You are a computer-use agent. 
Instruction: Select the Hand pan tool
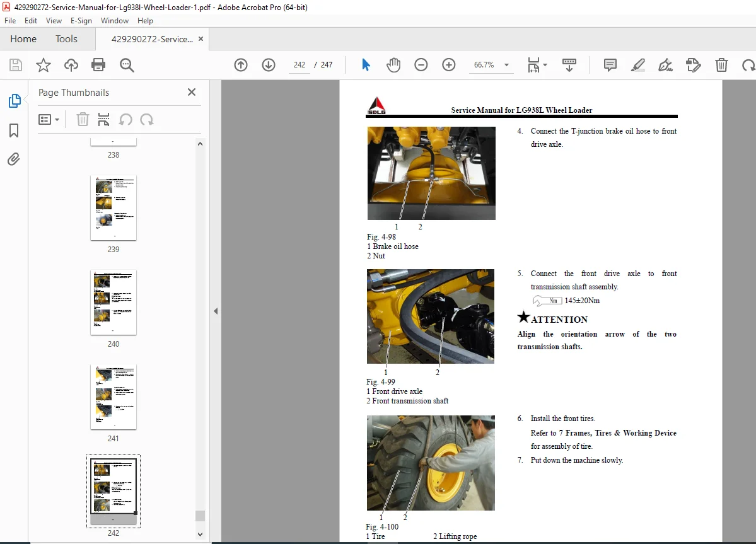[x=393, y=64]
